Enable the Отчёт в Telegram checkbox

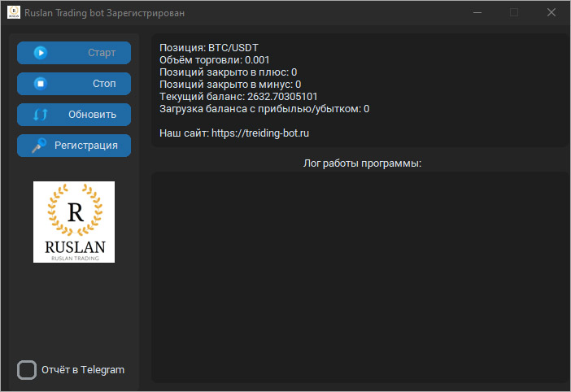click(x=27, y=370)
